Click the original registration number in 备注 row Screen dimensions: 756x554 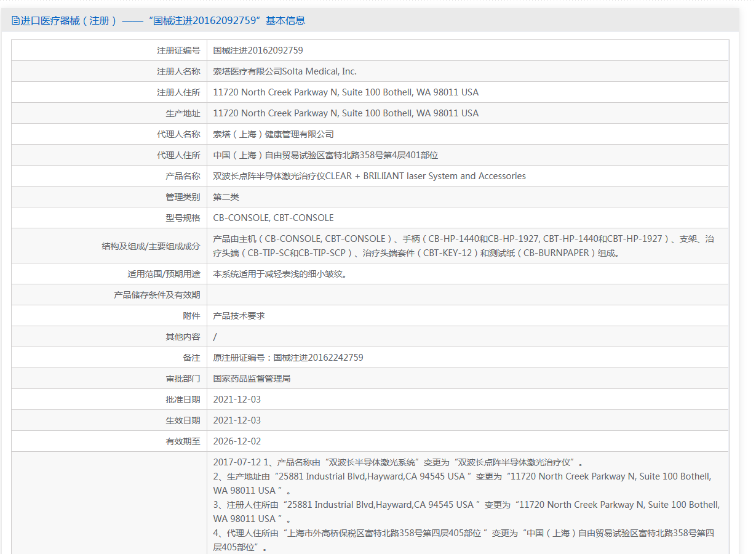pos(288,358)
